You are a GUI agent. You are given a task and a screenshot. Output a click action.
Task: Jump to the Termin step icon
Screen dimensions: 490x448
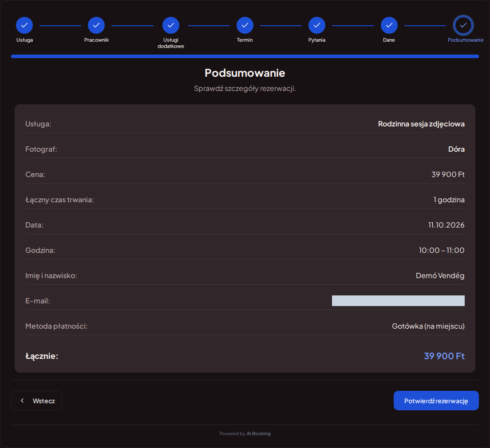(x=245, y=25)
